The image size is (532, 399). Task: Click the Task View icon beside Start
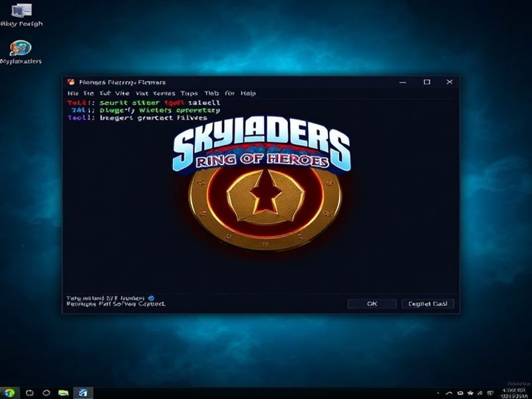(x=29, y=393)
